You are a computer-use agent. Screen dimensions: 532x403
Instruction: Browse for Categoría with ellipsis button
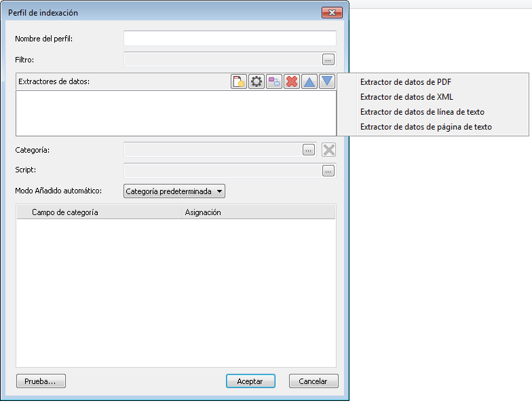[308, 150]
